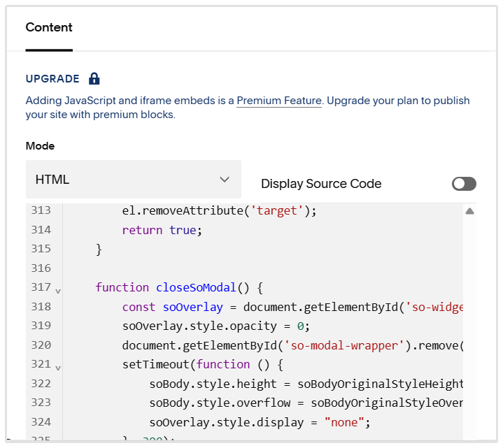This screenshot has height=448, width=503.
Task: Click the setTimeout(function () line
Action: (x=202, y=365)
